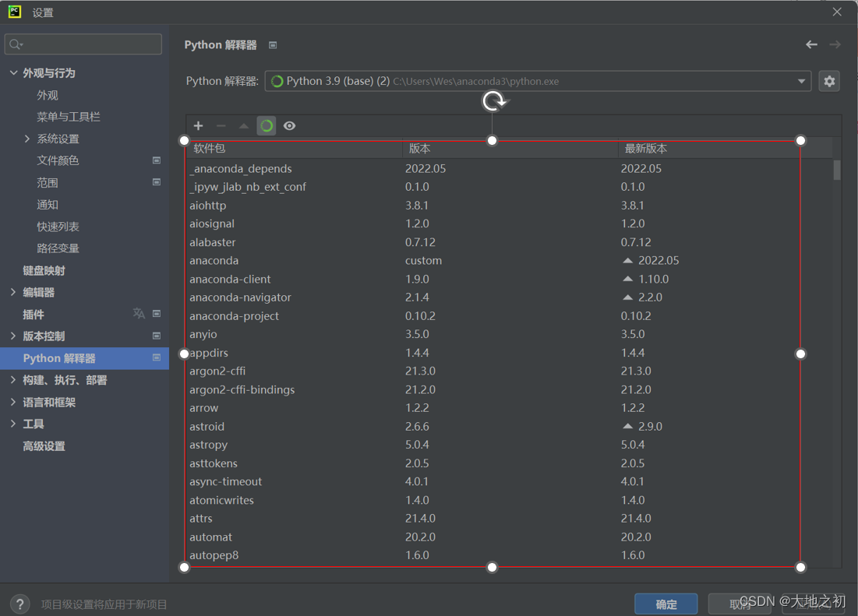Screen dimensions: 858x616
Task: Click the package list vertical scrollbar
Action: (837, 170)
